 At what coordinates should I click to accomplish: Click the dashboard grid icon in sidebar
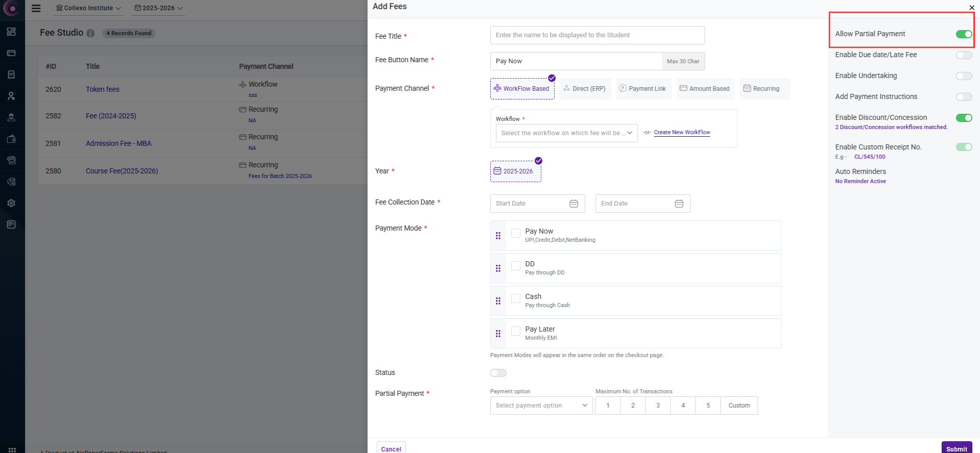[11, 32]
